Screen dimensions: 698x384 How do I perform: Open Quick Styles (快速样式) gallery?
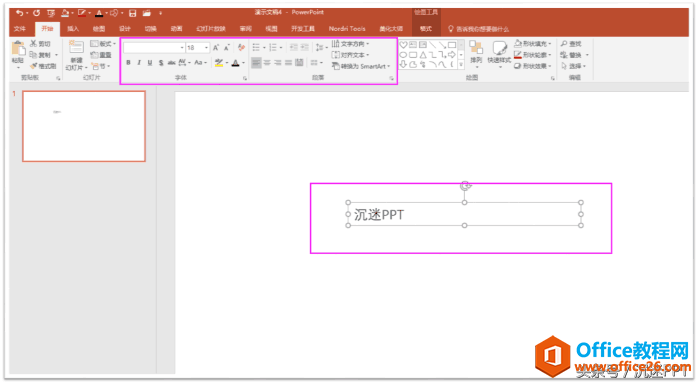[x=499, y=52]
